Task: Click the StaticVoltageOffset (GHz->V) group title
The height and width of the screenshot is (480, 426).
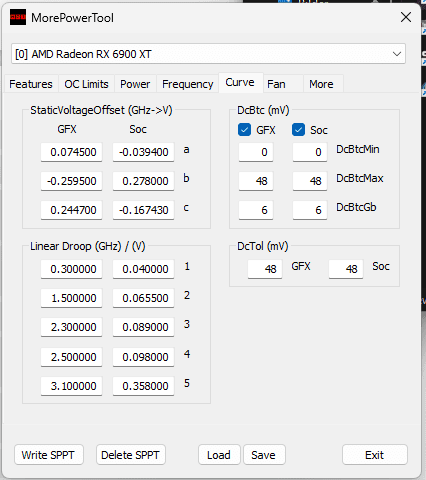Action: point(101,110)
